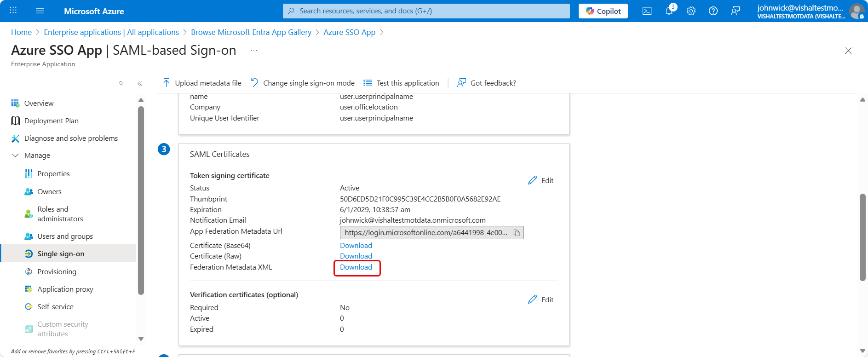Click the Self-service icon

click(29, 306)
